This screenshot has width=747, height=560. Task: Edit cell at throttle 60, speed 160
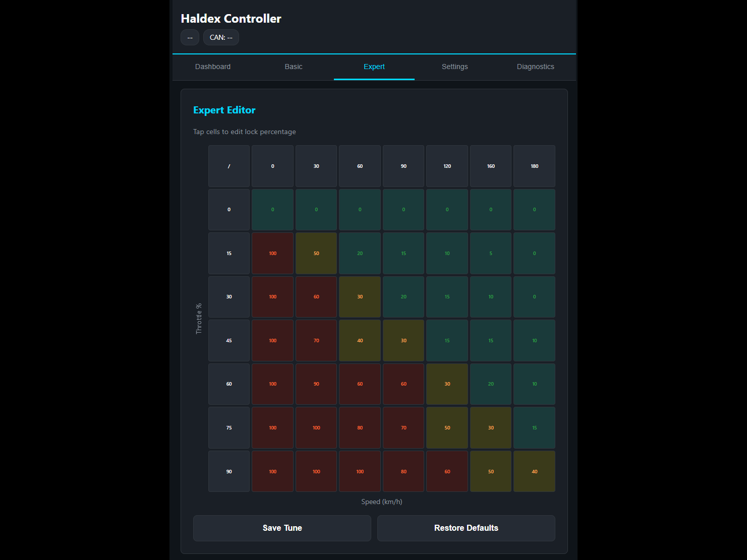tap(491, 384)
